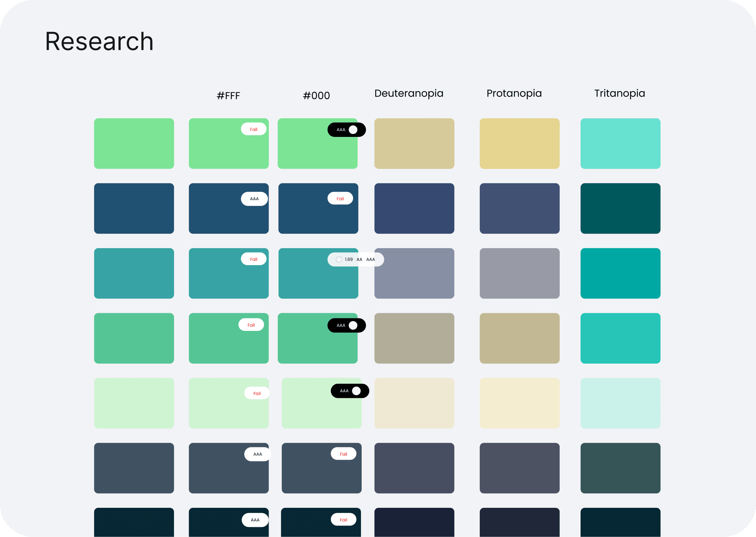Select the Deuteranopia column header
Viewport: 756px width, 537px height.
(x=409, y=93)
